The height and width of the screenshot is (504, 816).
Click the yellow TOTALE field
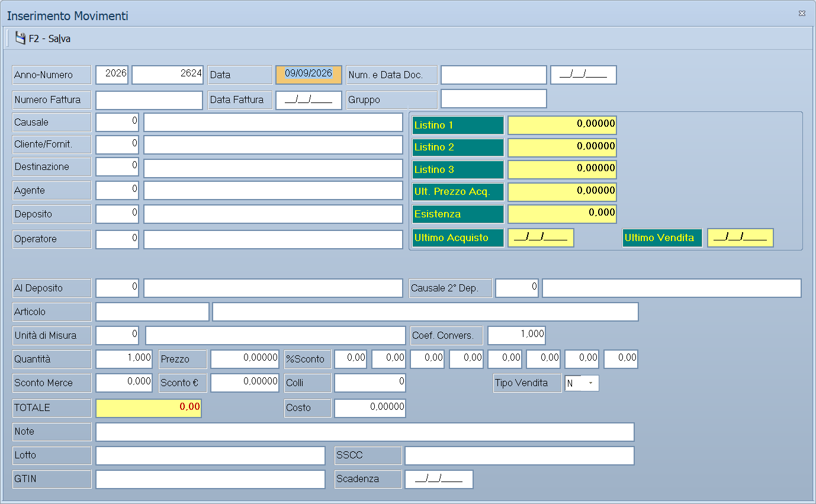pyautogui.click(x=149, y=408)
